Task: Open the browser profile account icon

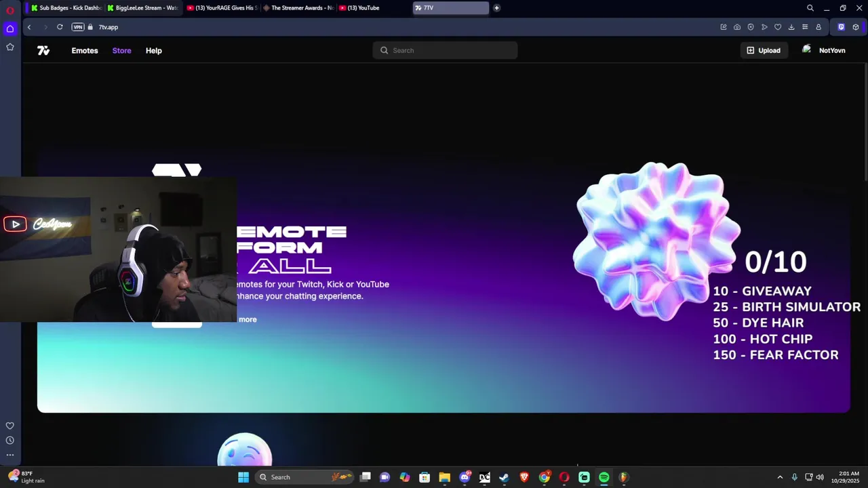Action: pos(818,27)
